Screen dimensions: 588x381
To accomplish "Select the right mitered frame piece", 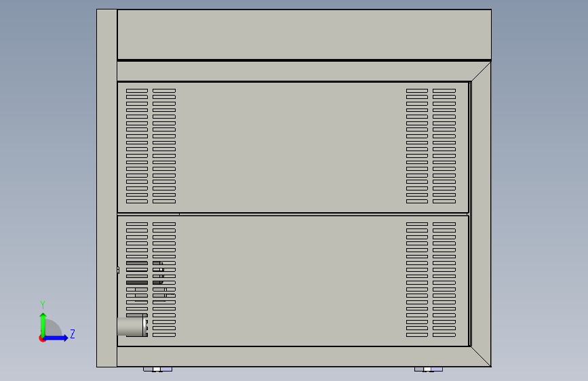I will pos(482,214).
